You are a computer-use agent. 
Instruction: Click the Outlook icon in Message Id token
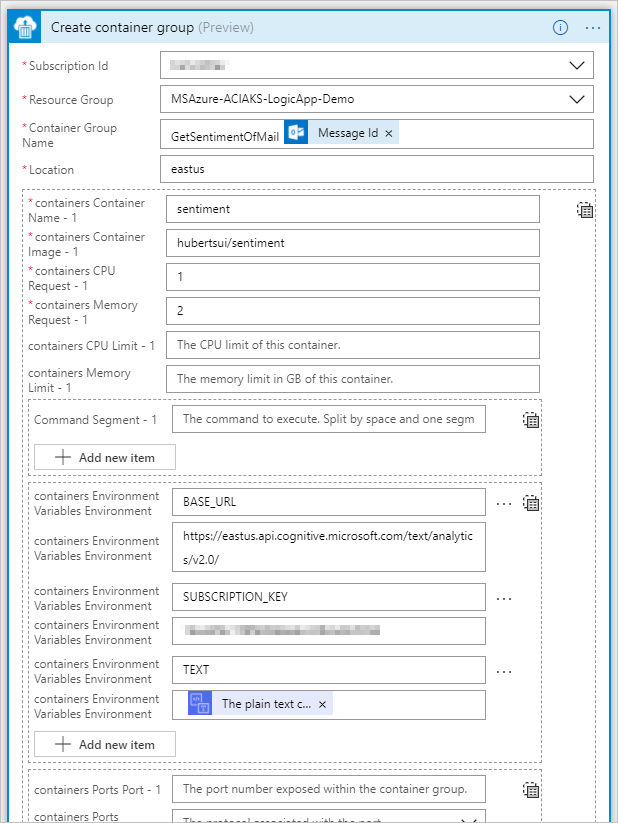pyautogui.click(x=296, y=132)
